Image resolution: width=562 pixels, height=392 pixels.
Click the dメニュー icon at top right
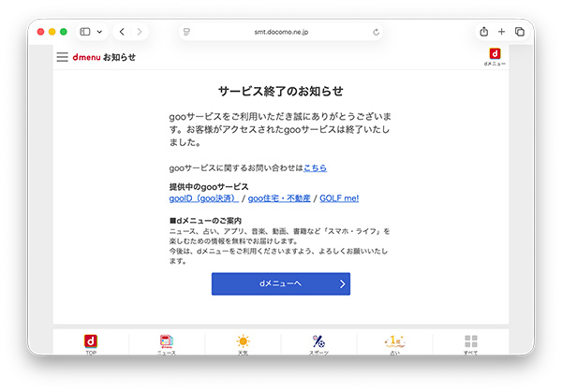[495, 57]
